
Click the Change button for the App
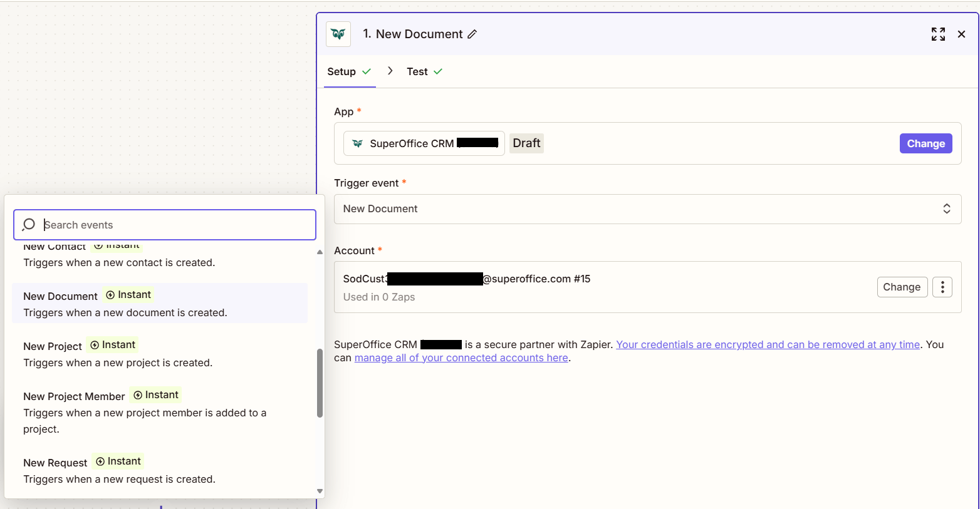click(925, 143)
